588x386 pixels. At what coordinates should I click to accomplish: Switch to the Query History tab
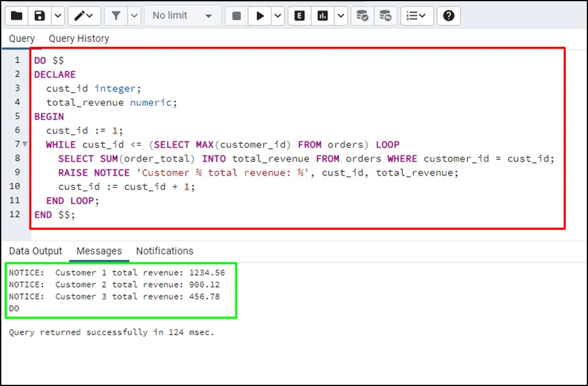[x=79, y=38]
